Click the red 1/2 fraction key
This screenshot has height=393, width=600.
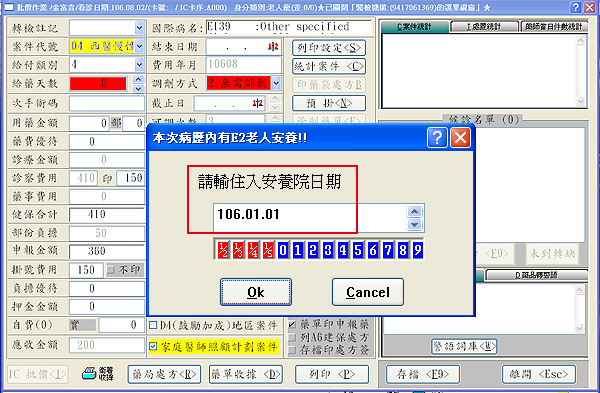point(223,250)
